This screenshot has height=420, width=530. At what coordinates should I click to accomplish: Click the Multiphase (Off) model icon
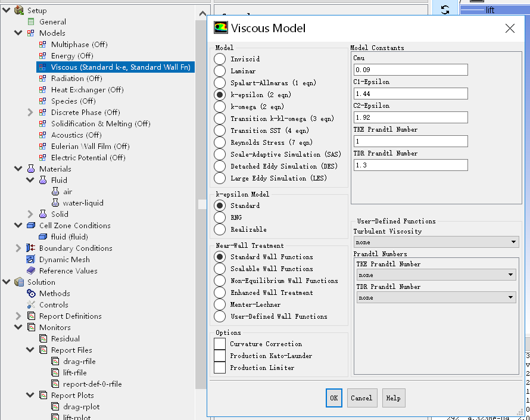point(43,45)
